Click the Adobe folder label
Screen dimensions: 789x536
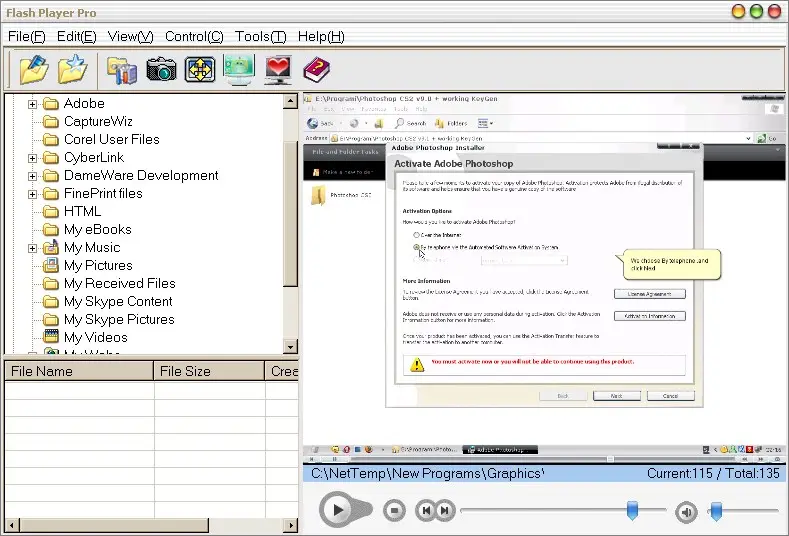(x=84, y=103)
